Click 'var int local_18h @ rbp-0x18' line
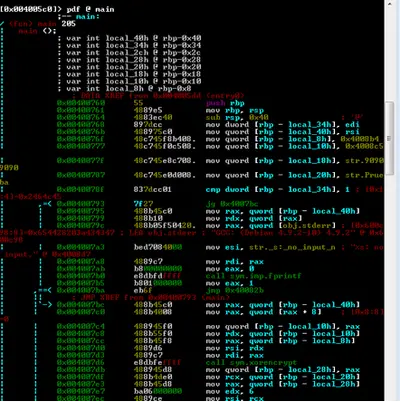Image resolution: width=400 pixels, height=412 pixels. [129, 74]
